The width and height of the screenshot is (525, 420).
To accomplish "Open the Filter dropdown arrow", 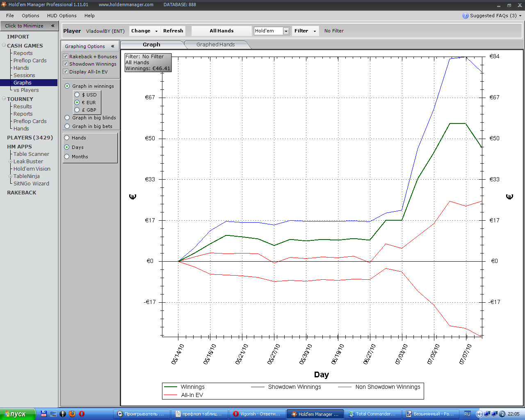I will tap(315, 31).
